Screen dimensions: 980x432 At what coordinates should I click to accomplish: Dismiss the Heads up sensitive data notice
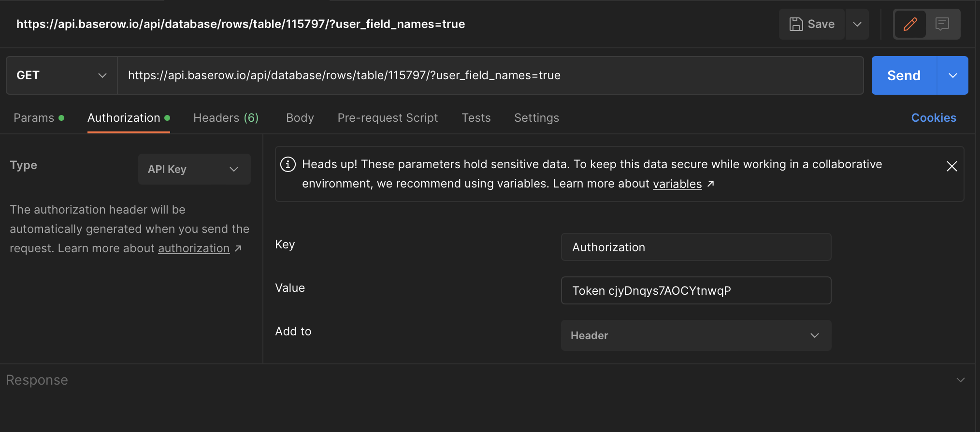pyautogui.click(x=951, y=166)
